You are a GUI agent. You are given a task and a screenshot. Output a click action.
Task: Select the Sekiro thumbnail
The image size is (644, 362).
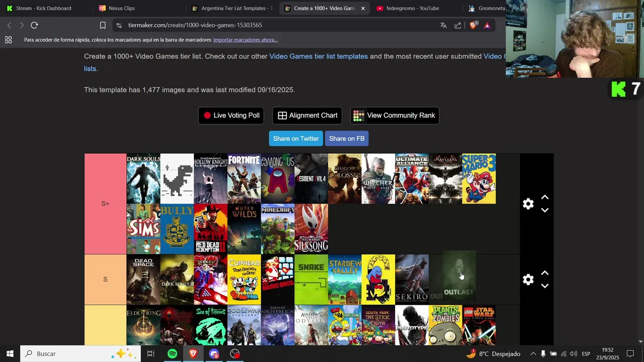point(412,280)
